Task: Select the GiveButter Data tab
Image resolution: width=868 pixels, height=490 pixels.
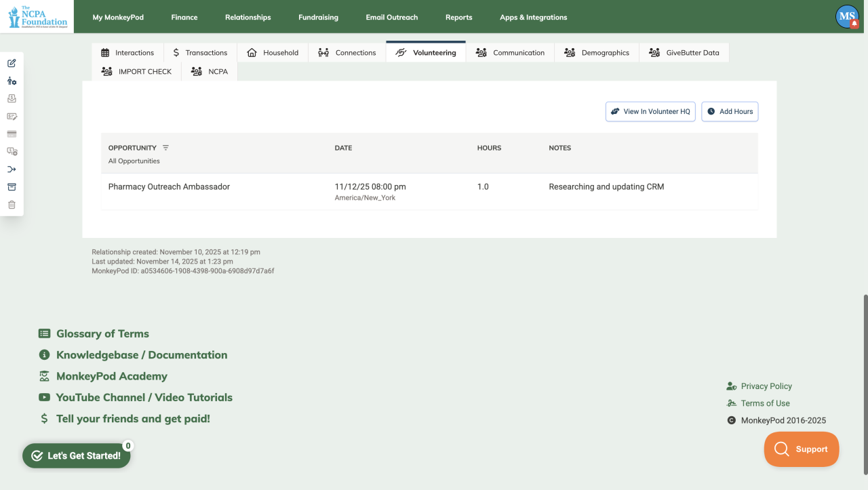Action: [x=684, y=52]
